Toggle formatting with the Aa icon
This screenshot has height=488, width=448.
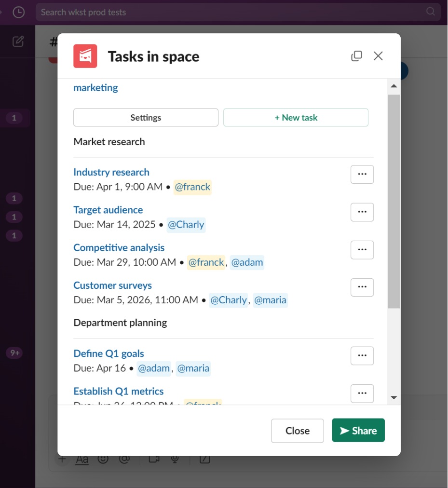point(81,459)
